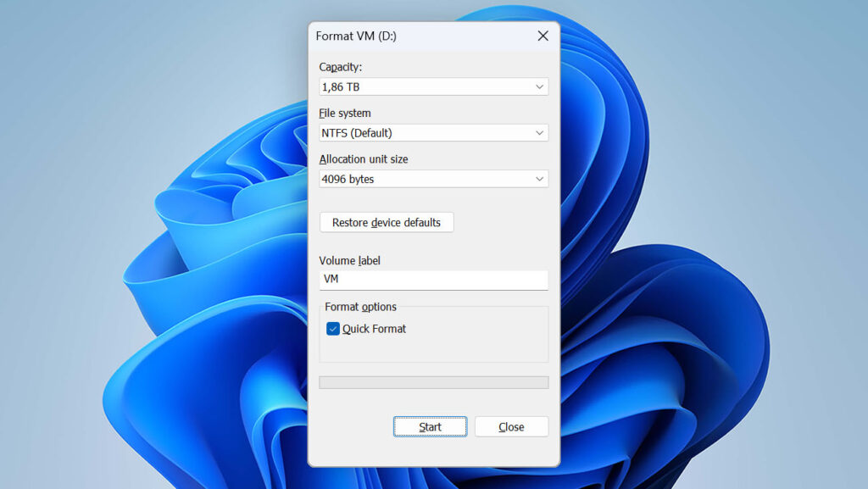Screen dimensions: 868x489
Task: Click the Format options group label
Action: pos(359,307)
